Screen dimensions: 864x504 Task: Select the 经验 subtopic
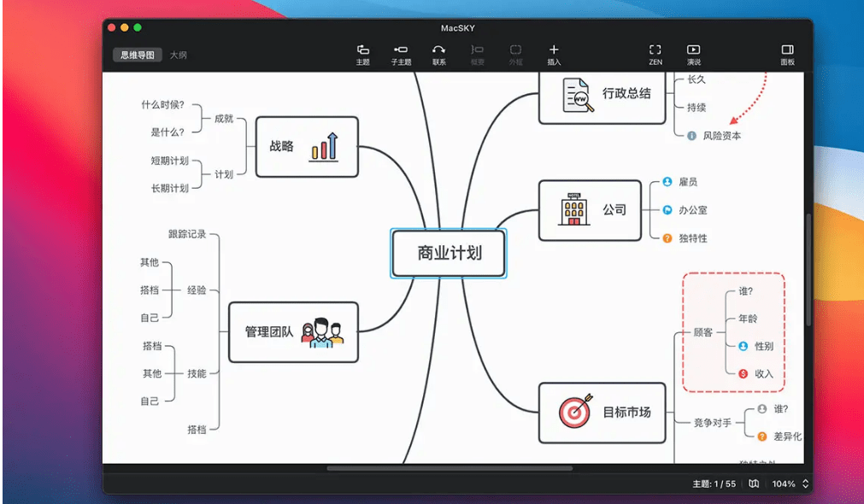pyautogui.click(x=197, y=290)
